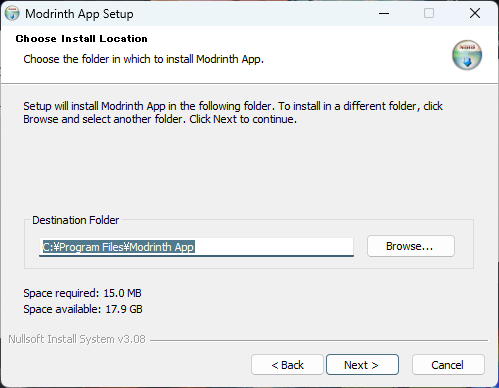Click the Destination Folder group label
Screen dimensions: 499x388
pyautogui.click(x=75, y=220)
